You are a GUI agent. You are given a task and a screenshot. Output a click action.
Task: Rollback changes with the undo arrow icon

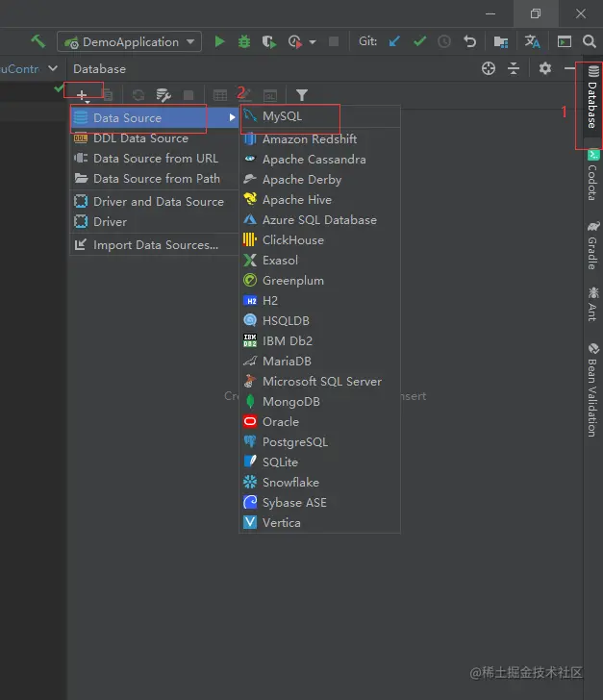[469, 41]
